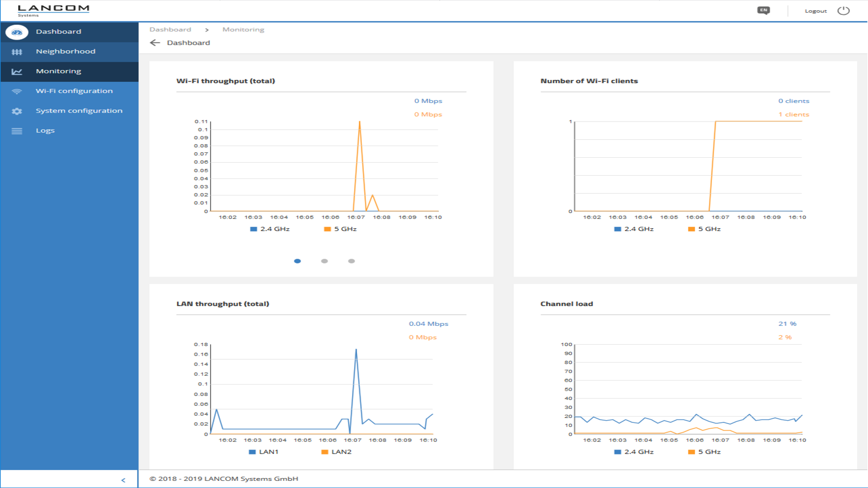Select the second carousel dot under Wi-Fi throughput
This screenshot has height=488, width=868.
point(324,261)
